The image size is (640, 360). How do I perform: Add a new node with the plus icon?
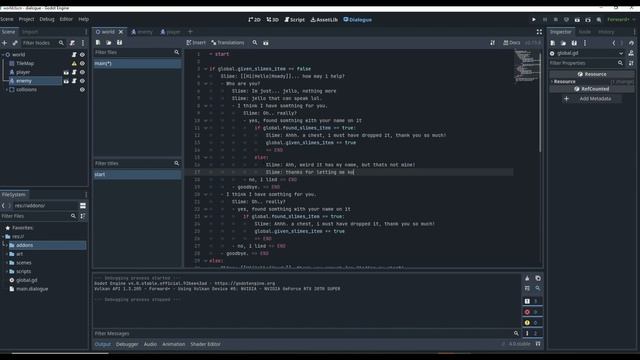(x=4, y=43)
